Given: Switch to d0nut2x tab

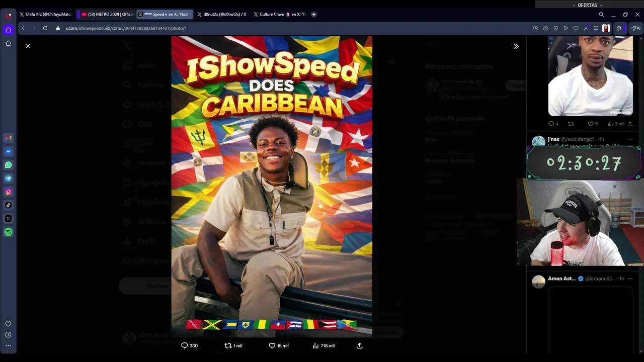Looking at the screenshot, I should tap(222, 15).
